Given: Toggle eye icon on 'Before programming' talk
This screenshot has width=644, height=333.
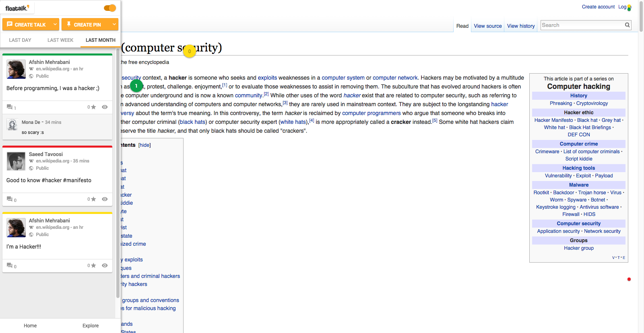Looking at the screenshot, I should click(105, 107).
